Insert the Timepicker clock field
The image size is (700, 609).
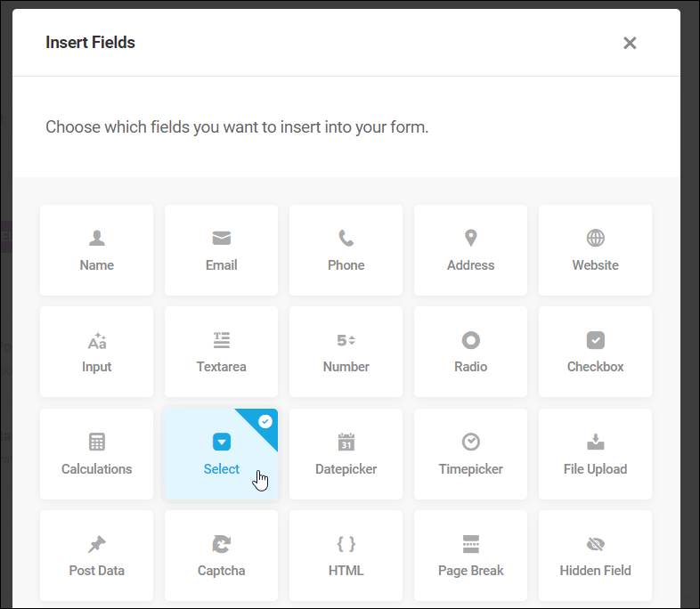pos(470,454)
